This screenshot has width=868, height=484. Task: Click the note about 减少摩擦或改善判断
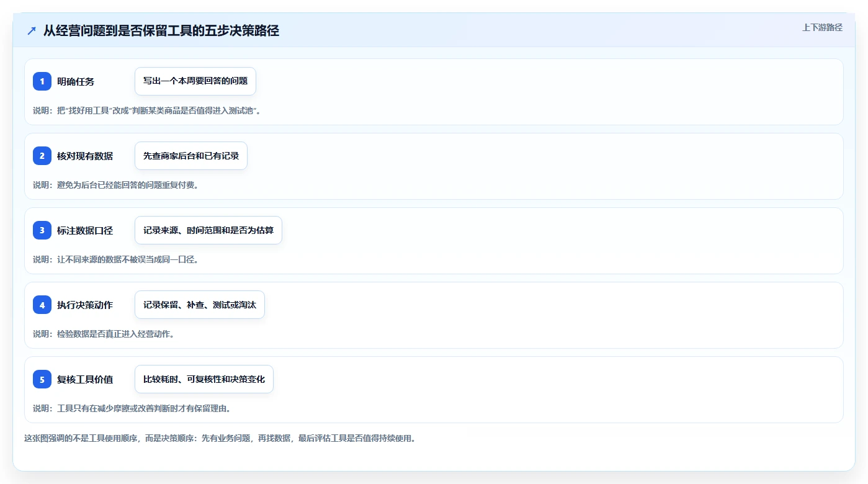132,408
